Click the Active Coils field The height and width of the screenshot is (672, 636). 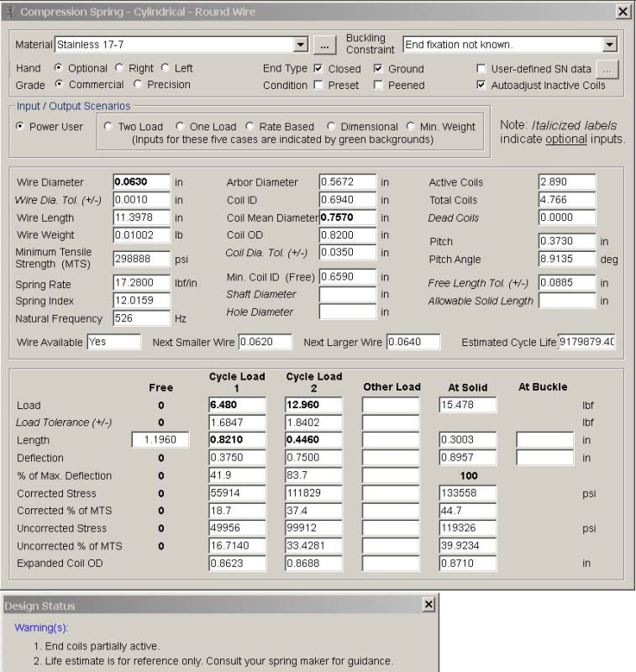[x=567, y=181]
